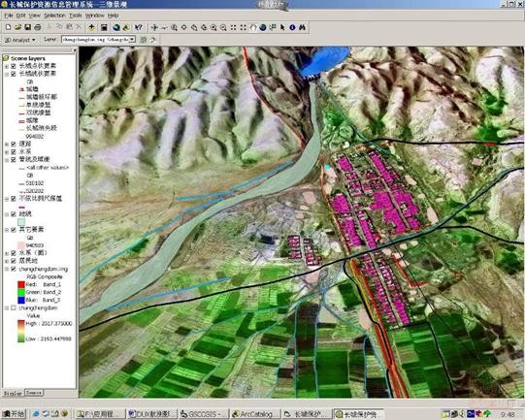Activate the What's This help pointer
Image resolution: width=525 pixels, height=420 pixels.
point(138,27)
